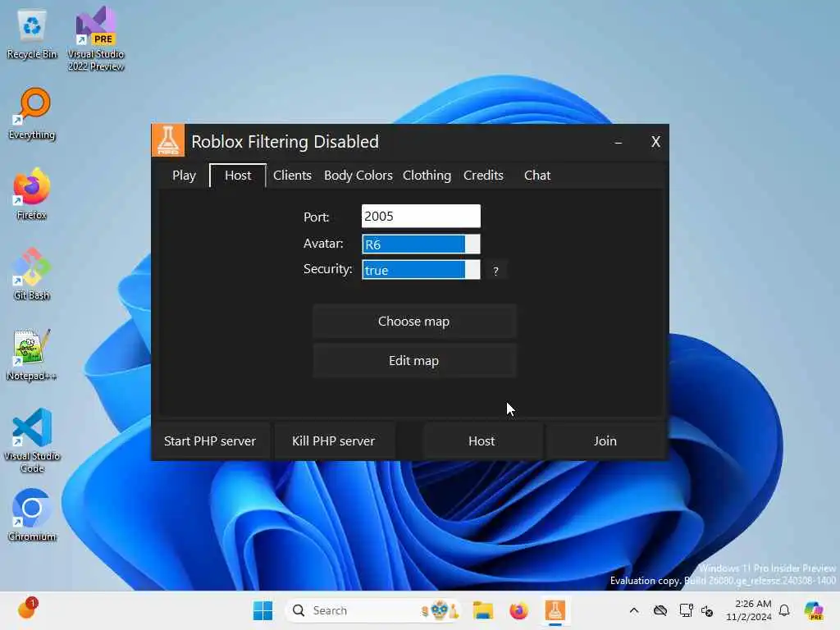Screen dimensions: 840x630
Task: Open the clock and date flyout
Action: pyautogui.click(x=748, y=610)
